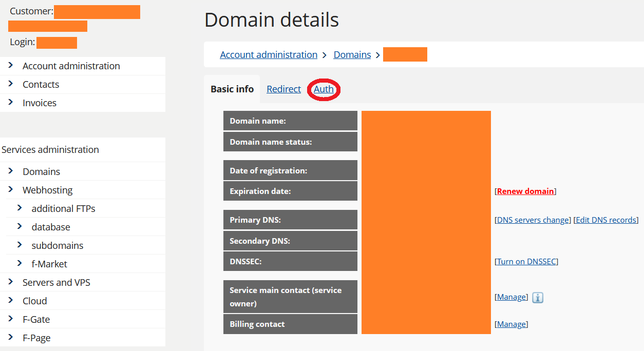Click the Renew domain link
The height and width of the screenshot is (351, 644).
(x=525, y=191)
